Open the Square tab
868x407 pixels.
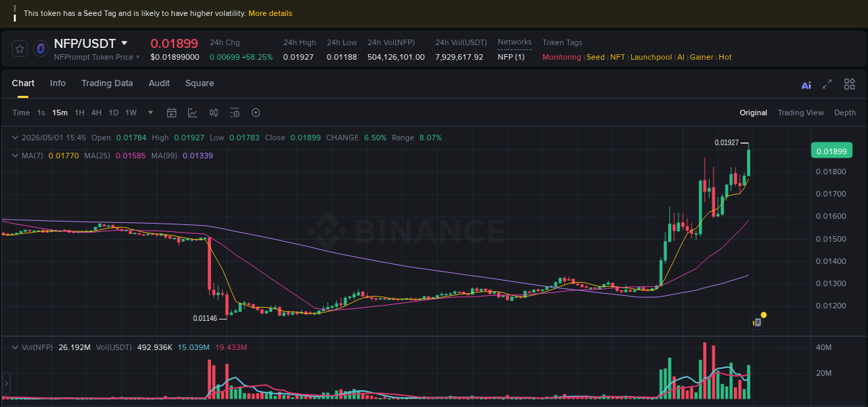[x=199, y=83]
